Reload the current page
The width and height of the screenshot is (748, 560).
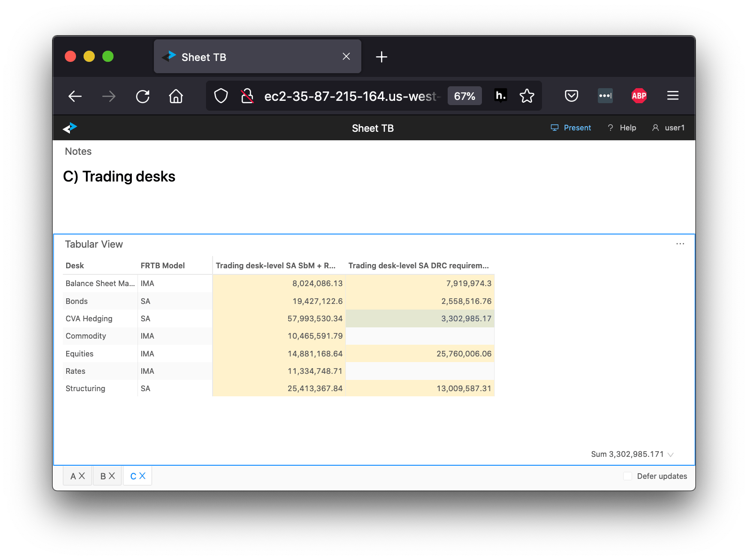[x=143, y=96]
